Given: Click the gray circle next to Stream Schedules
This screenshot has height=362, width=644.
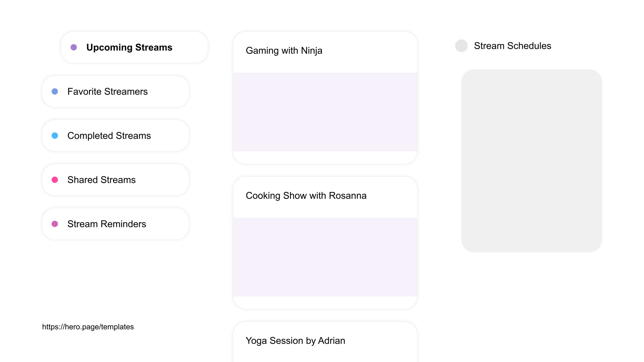Looking at the screenshot, I should coord(461,46).
